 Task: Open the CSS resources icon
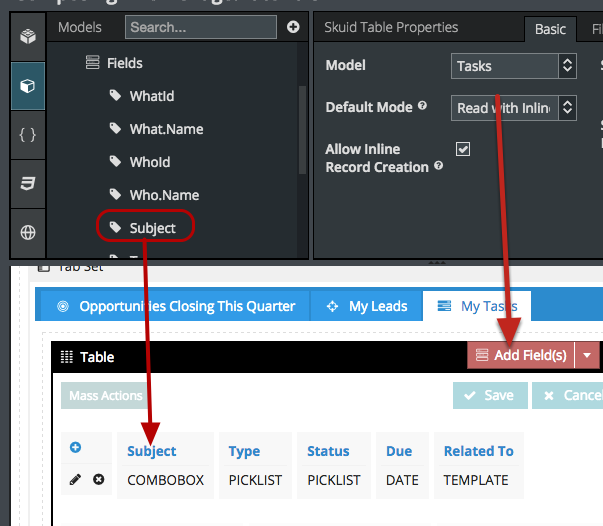tap(27, 184)
